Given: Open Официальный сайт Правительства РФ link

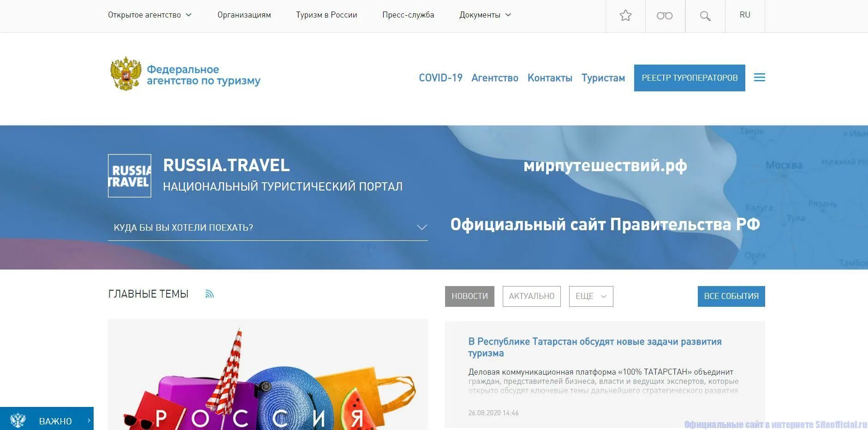Looking at the screenshot, I should pyautogui.click(x=605, y=224).
